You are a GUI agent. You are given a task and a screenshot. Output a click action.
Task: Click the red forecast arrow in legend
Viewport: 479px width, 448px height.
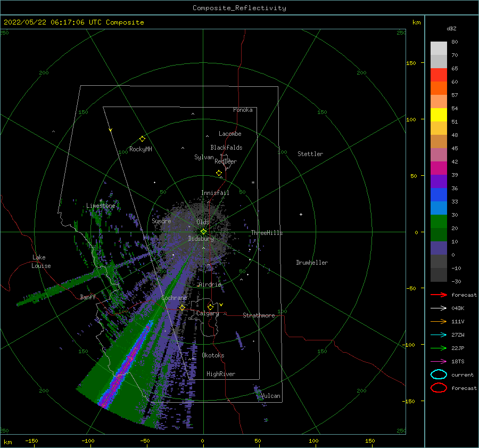pyautogui.click(x=439, y=295)
